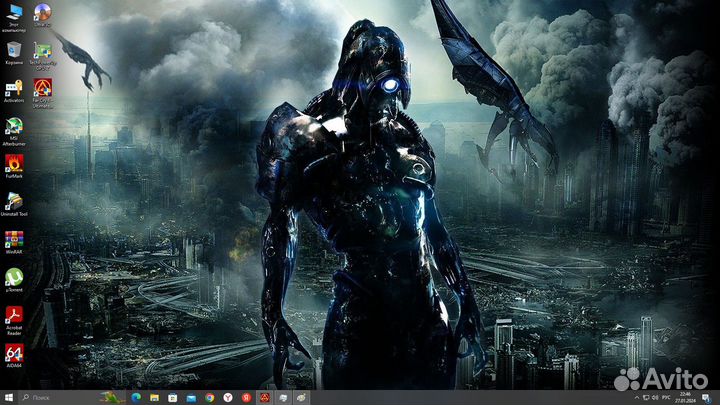The image size is (720, 405).
Task: Open the Mail app from taskbar
Action: [191, 398]
